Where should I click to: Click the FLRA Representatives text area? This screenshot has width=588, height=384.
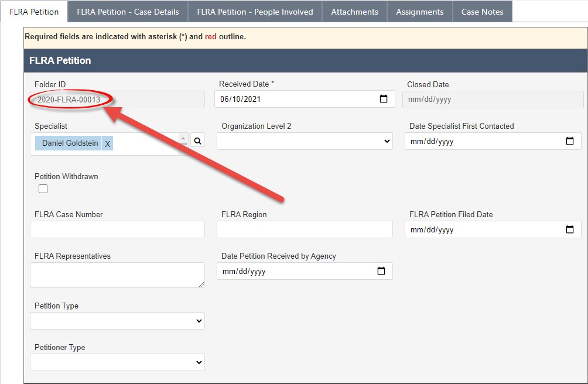pos(117,275)
